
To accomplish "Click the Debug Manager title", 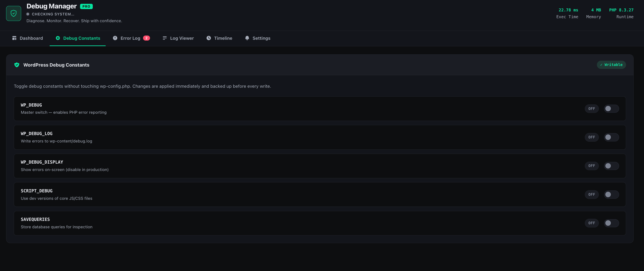I will pyautogui.click(x=52, y=6).
